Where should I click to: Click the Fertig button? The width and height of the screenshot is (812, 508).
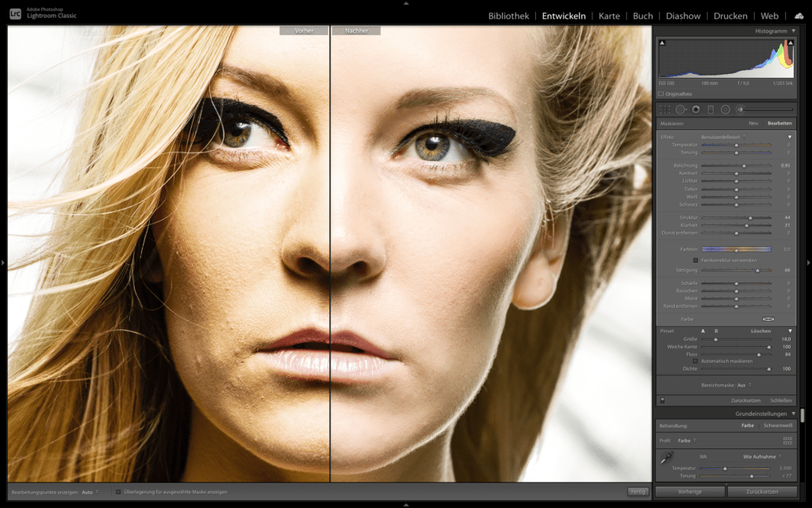point(638,491)
